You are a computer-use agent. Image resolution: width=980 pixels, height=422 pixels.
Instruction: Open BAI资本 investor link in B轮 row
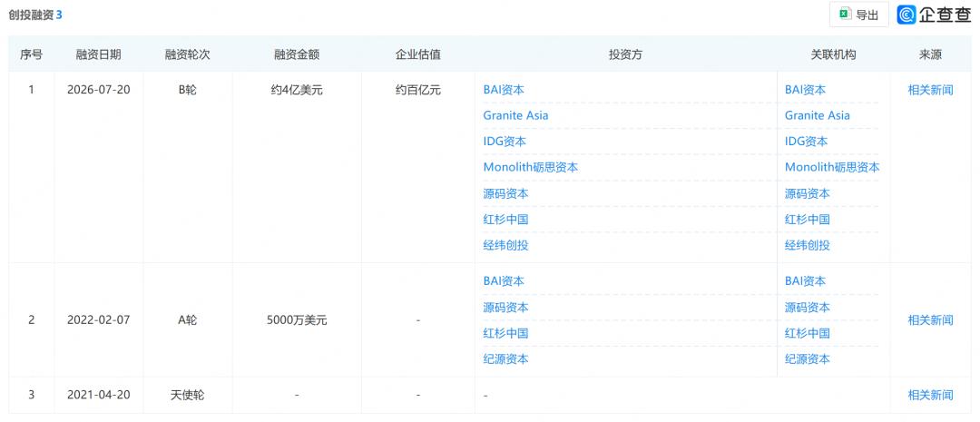point(504,90)
